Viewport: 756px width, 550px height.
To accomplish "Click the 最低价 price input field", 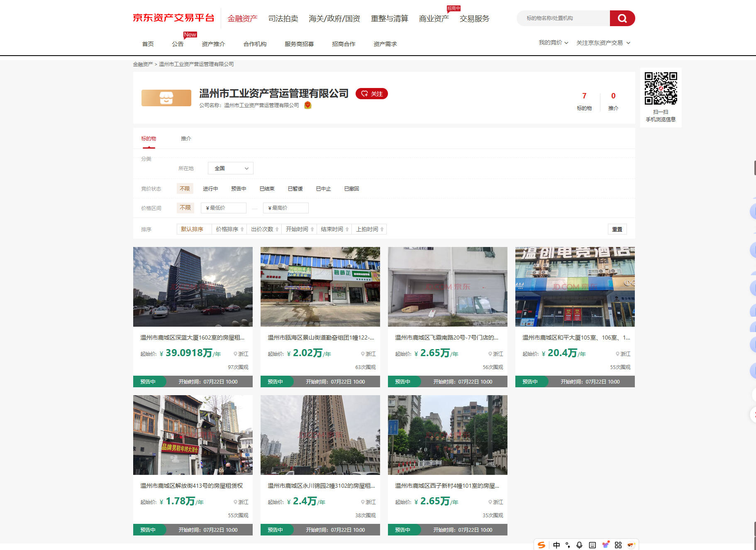I will 223,208.
